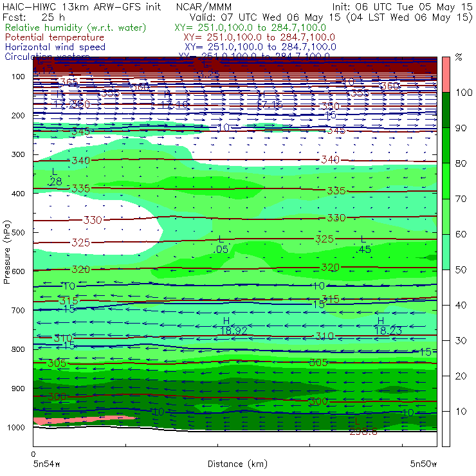476x476 pixels.
Task: Select the 'NCAR/MMM' header text
Action: click(x=204, y=6)
